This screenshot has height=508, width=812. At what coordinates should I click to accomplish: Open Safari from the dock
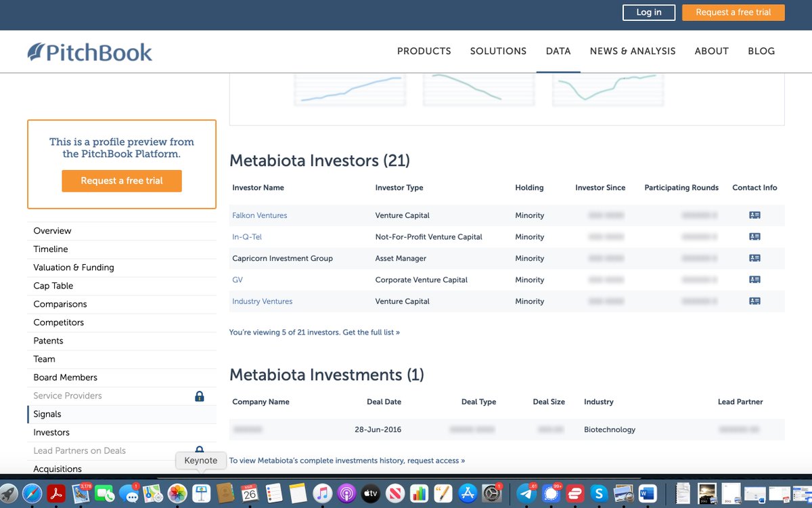32,493
